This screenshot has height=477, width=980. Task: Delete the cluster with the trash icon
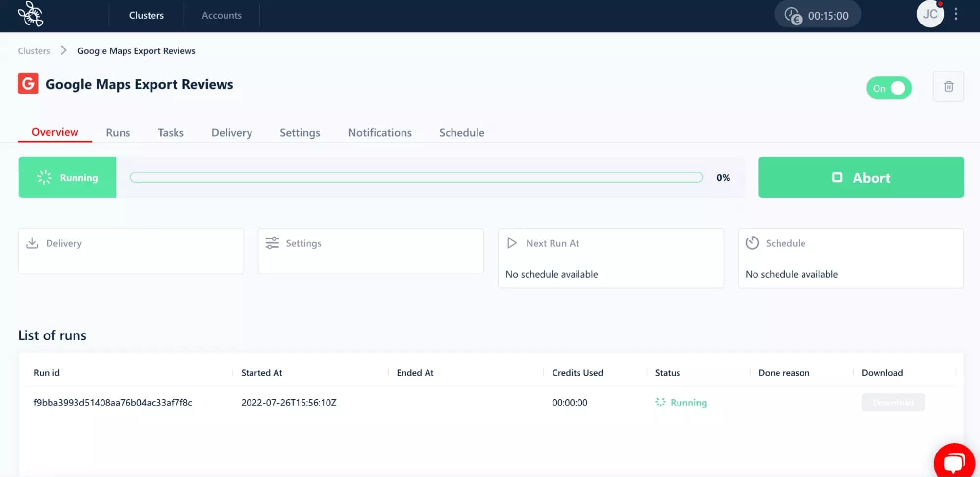[x=948, y=86]
